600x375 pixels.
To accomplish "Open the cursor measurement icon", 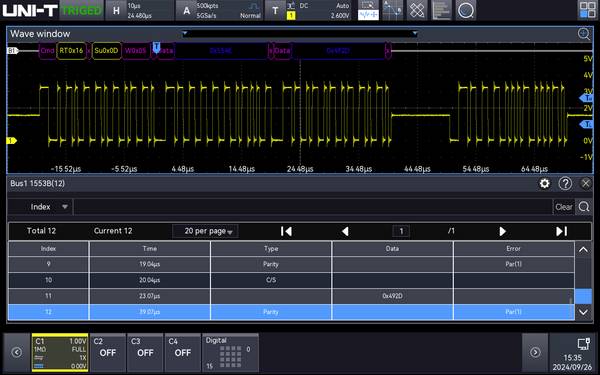I will coord(393,10).
